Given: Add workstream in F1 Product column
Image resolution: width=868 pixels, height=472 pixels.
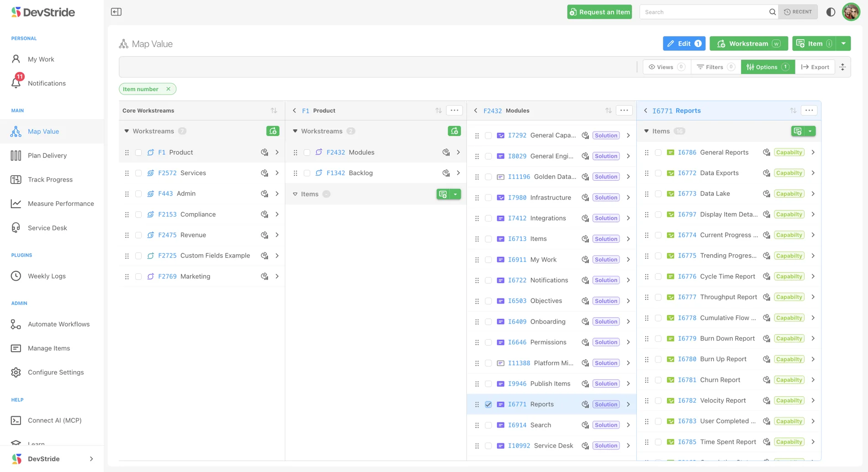Looking at the screenshot, I should (454, 131).
